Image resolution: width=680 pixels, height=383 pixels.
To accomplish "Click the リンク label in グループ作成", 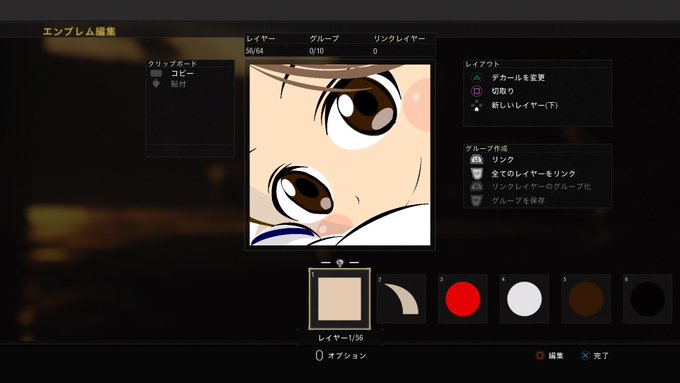I will click(502, 160).
